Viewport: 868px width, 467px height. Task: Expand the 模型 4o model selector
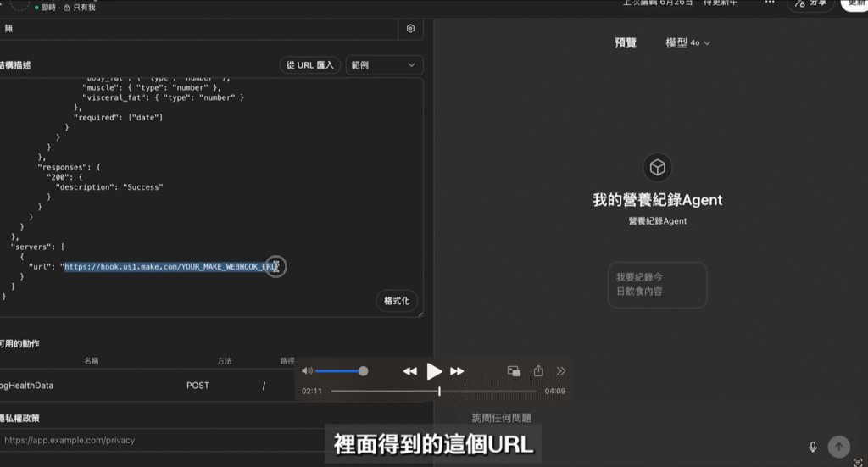(688, 42)
